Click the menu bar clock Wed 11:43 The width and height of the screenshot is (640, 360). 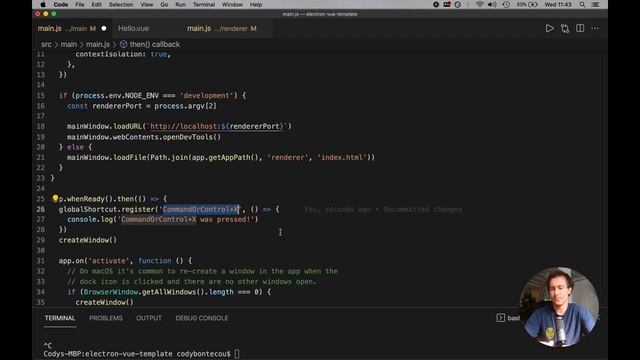pyautogui.click(x=558, y=4)
